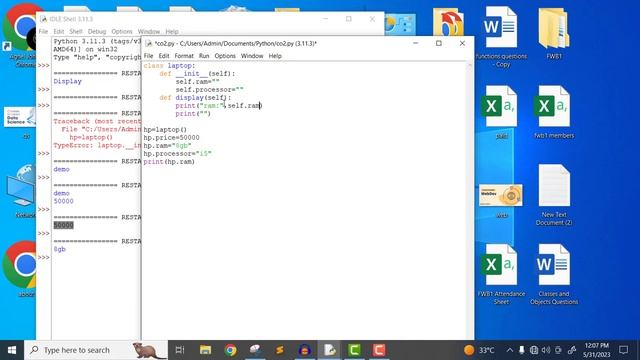Open the Run menu in editor window
The width and height of the screenshot is (640, 360).
tap(204, 56)
